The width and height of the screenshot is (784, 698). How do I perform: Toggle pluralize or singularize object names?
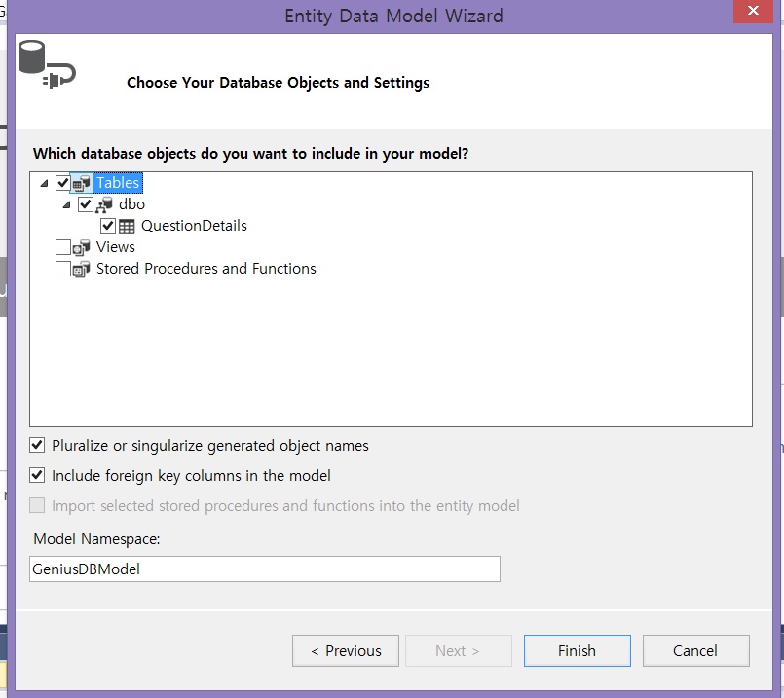coord(38,446)
